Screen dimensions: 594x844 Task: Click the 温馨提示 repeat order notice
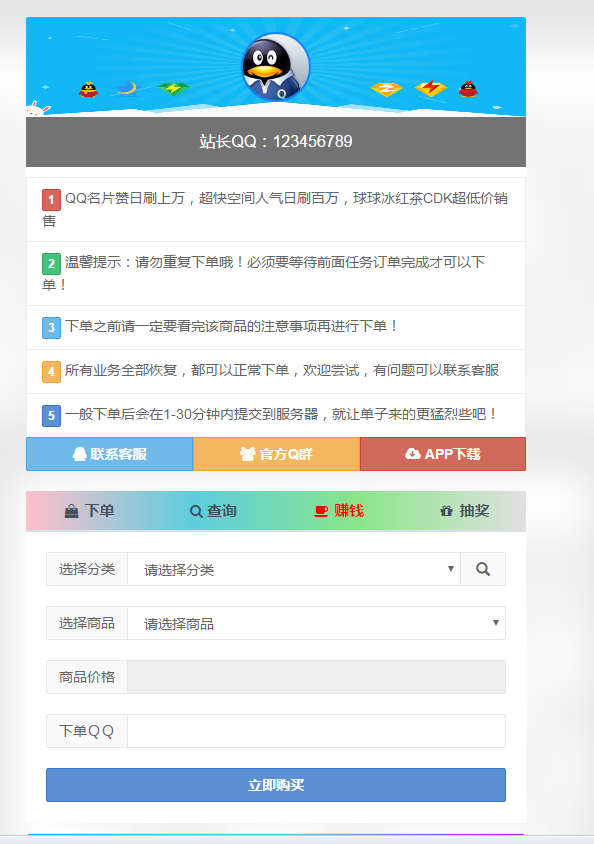point(276,273)
